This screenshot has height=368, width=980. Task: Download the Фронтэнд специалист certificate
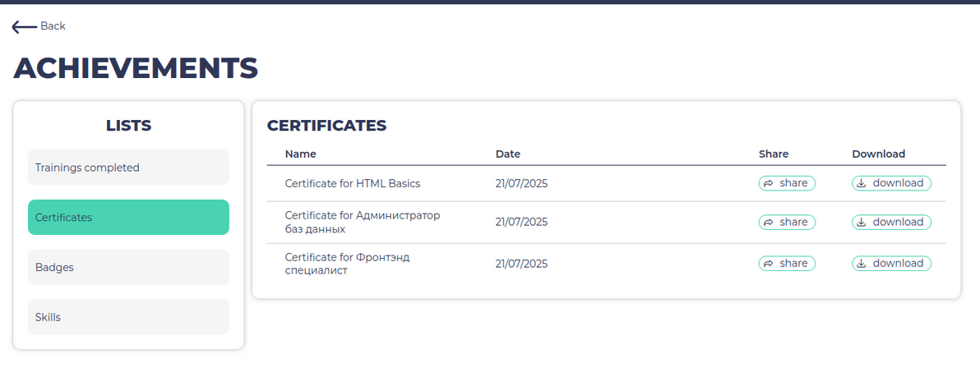[x=891, y=263]
